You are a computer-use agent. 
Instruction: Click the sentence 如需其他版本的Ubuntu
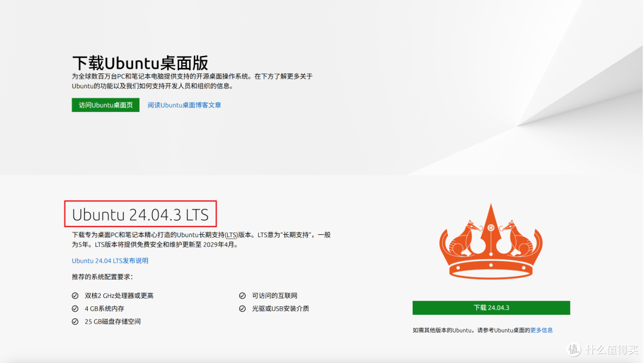tap(482, 330)
